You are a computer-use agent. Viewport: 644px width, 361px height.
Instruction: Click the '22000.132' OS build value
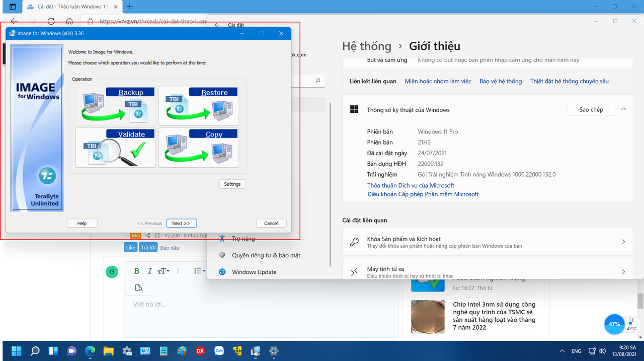coord(432,164)
